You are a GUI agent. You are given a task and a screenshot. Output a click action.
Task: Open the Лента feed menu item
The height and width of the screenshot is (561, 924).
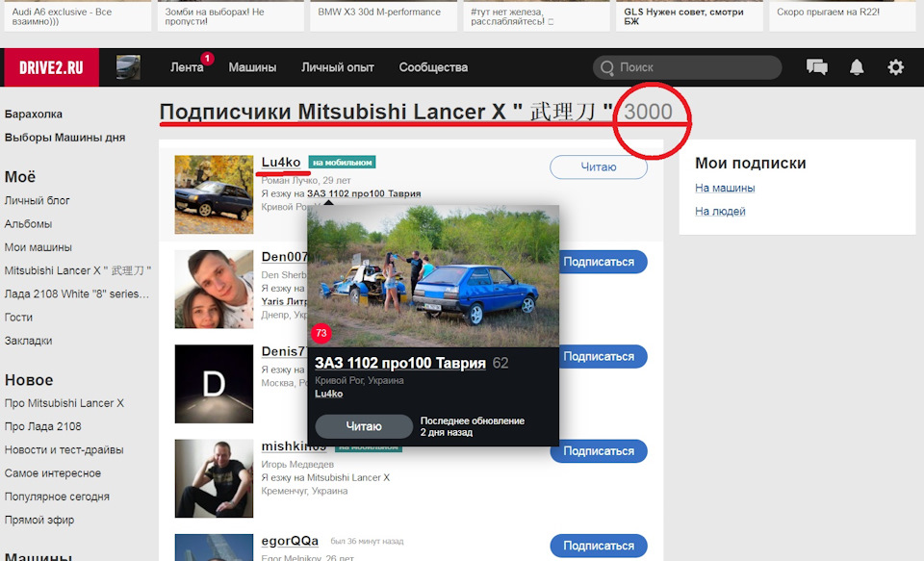coord(187,67)
